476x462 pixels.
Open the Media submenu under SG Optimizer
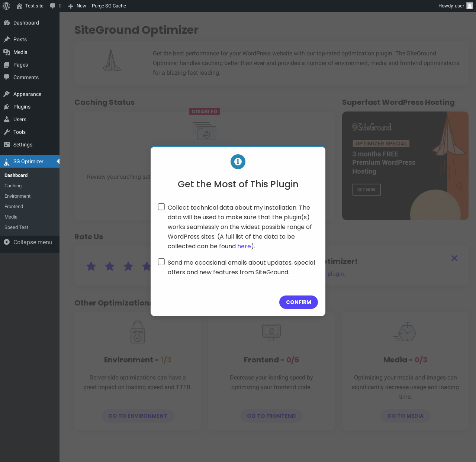pos(11,217)
